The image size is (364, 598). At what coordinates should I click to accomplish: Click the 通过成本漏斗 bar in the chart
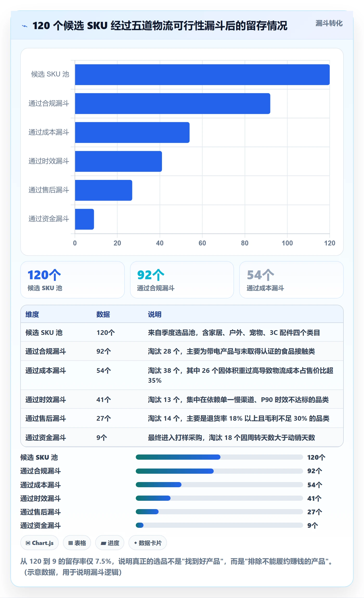tap(132, 132)
